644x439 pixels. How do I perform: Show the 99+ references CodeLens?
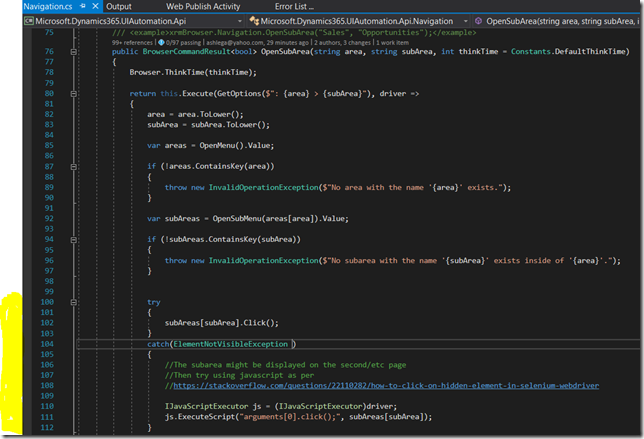click(132, 43)
